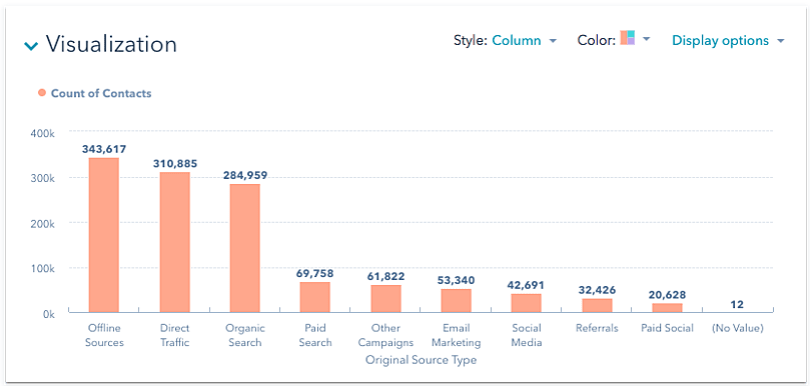Click the Offline Sources axis label

pyautogui.click(x=105, y=335)
